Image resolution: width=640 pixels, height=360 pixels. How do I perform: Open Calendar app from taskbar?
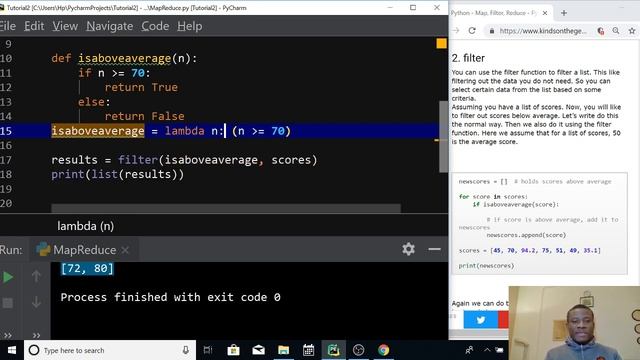pyautogui.click(x=309, y=350)
